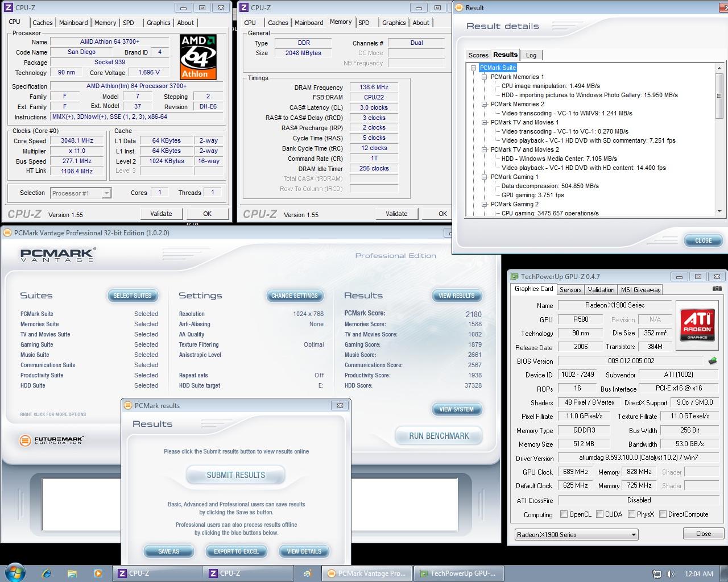Open Graphics tab in right CPU-Z window

[x=394, y=23]
